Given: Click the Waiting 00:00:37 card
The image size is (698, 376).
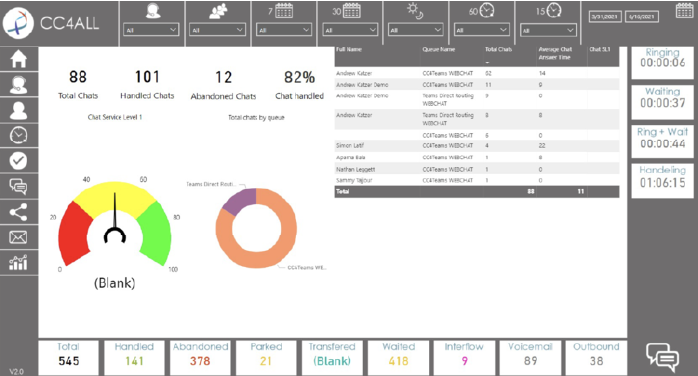Looking at the screenshot, I should coord(662,102).
